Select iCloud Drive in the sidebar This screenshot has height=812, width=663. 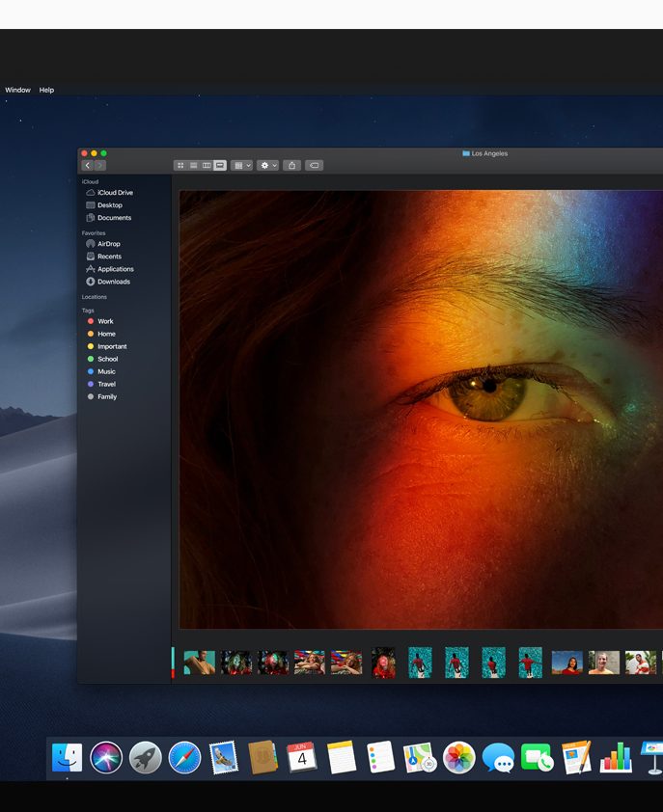(115, 193)
